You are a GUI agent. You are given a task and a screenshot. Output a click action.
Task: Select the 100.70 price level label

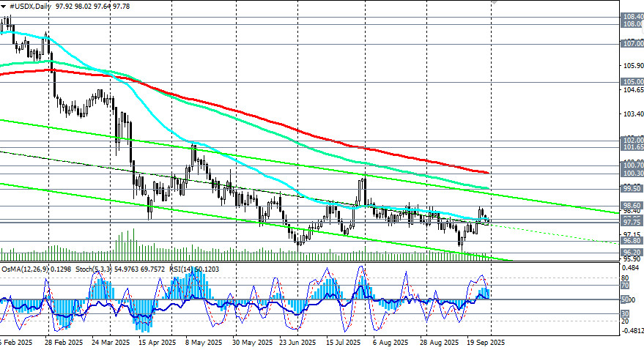[632, 166]
